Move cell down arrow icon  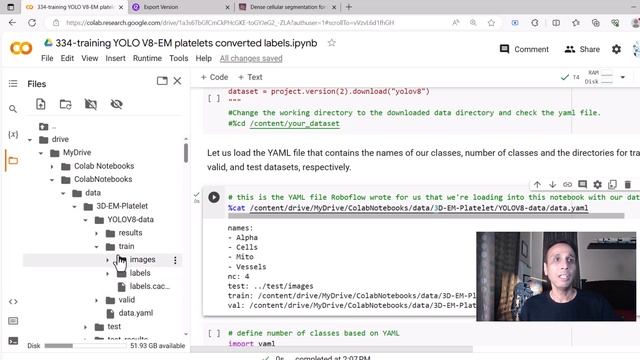pyautogui.click(x=552, y=184)
